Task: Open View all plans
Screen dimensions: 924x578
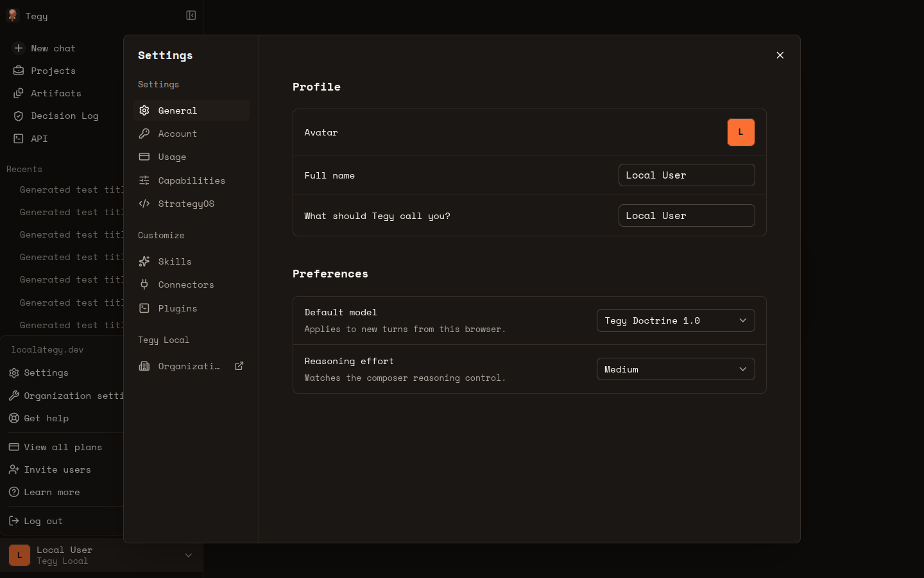Action: coord(63,447)
